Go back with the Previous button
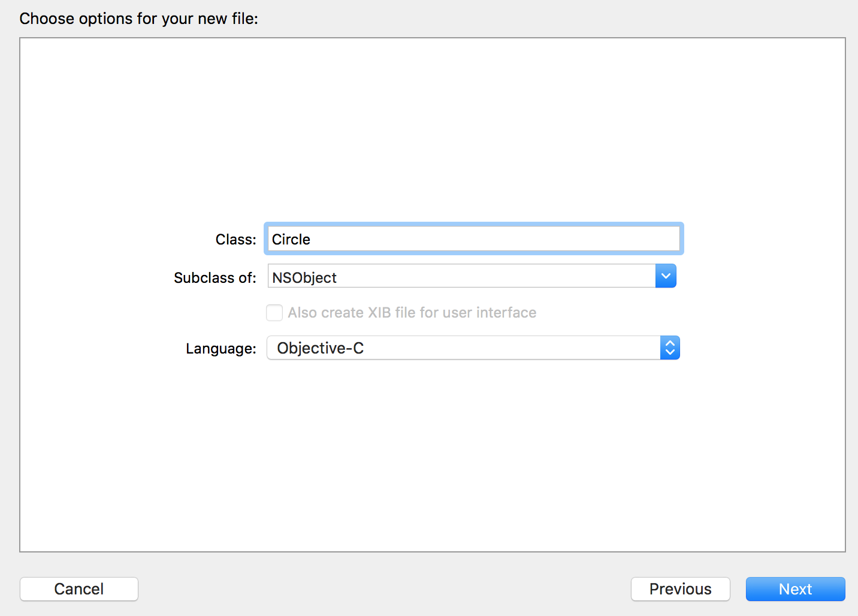858x616 pixels. coord(680,589)
